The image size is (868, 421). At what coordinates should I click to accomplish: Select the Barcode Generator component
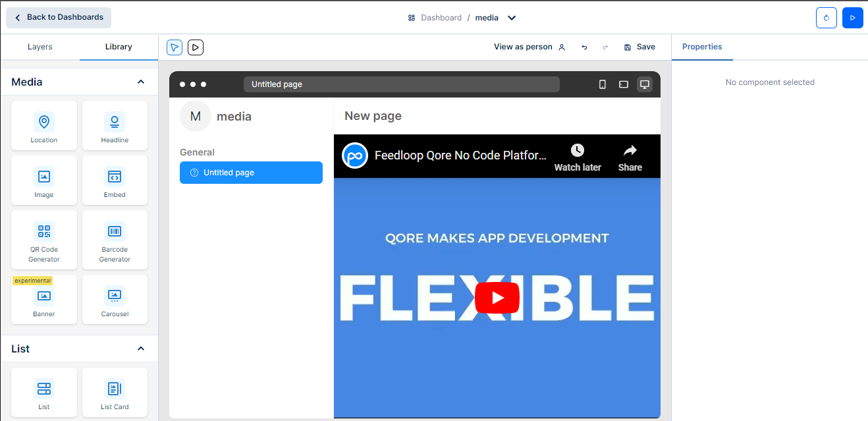(x=115, y=240)
